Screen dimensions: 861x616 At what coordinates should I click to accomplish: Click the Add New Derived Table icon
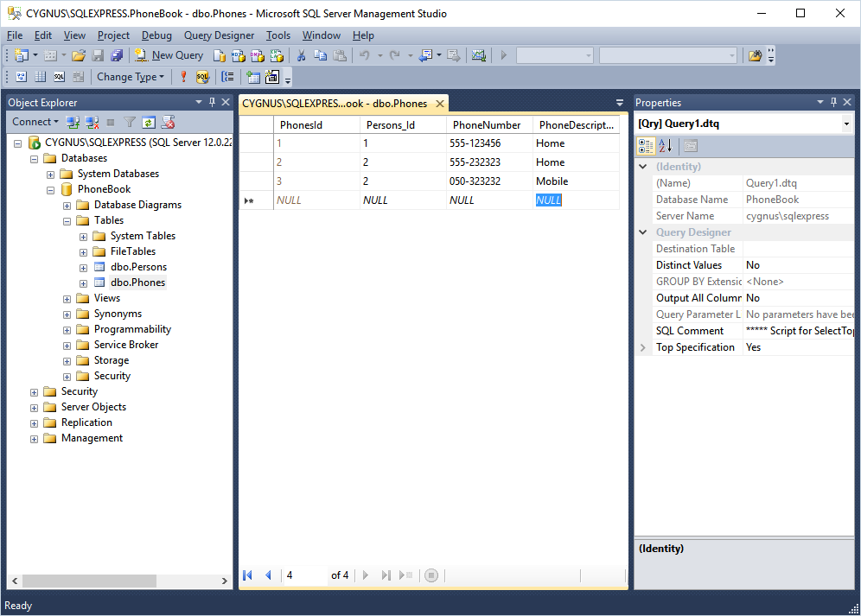point(271,77)
